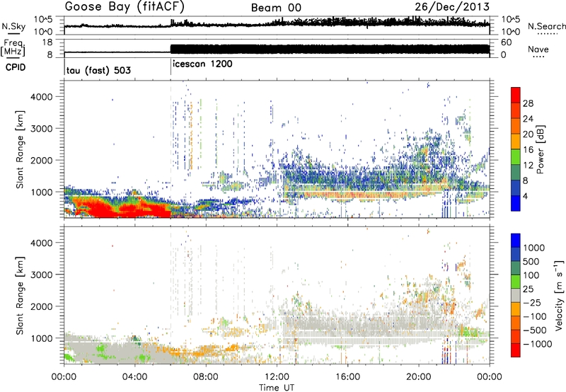Click the '4' power scale value
566x392 pixels.
pyautogui.click(x=525, y=196)
